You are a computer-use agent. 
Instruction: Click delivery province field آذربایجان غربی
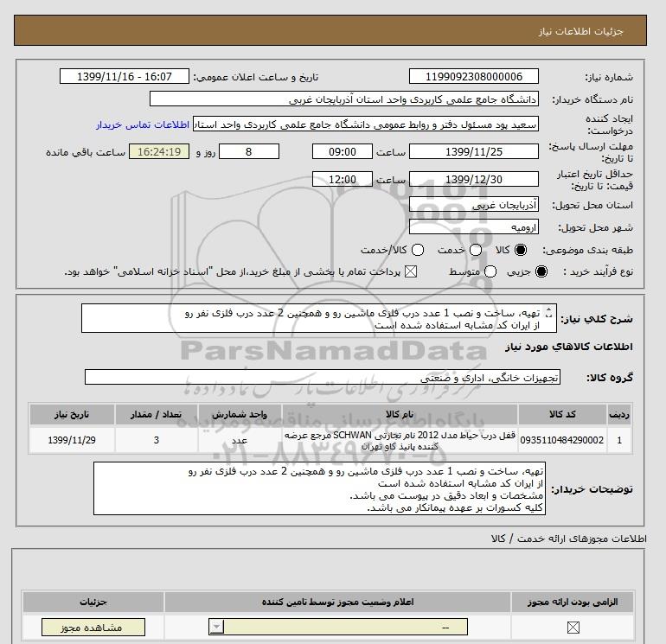[x=474, y=205]
